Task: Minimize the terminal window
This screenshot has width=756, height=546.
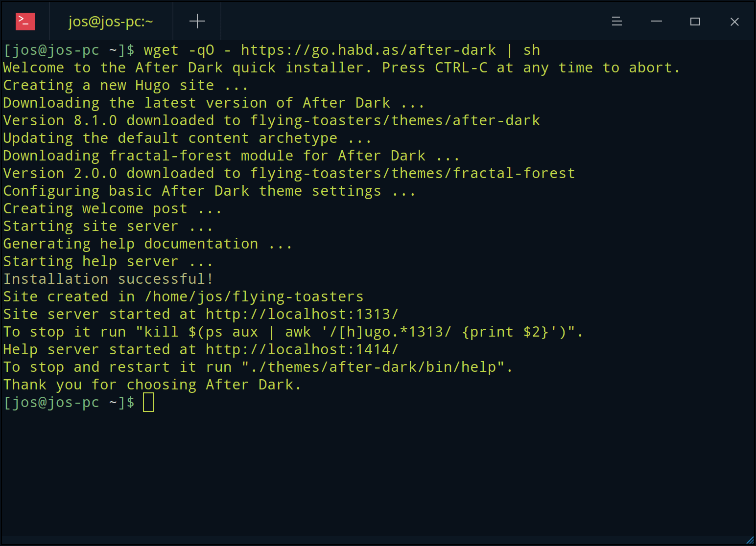Action: point(656,22)
